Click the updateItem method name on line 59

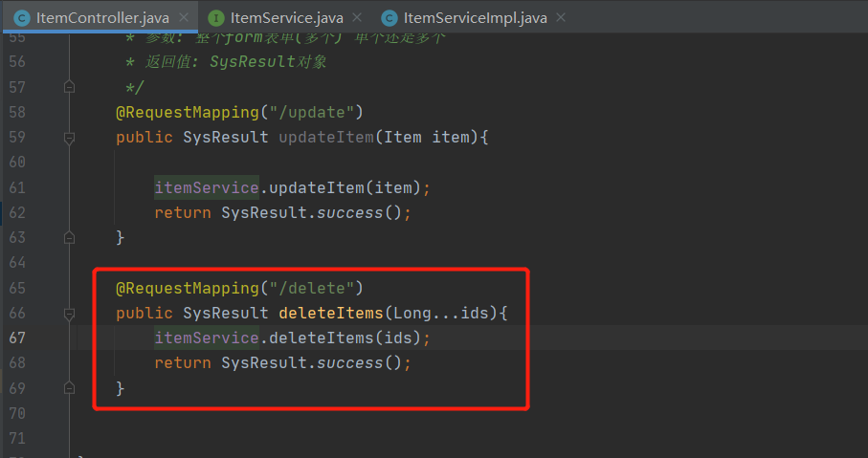[326, 137]
